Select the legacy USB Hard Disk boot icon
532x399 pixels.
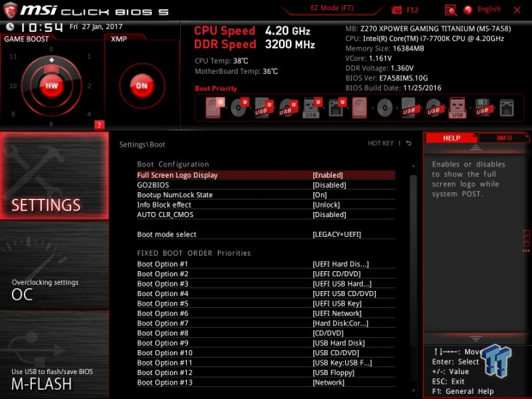409,108
